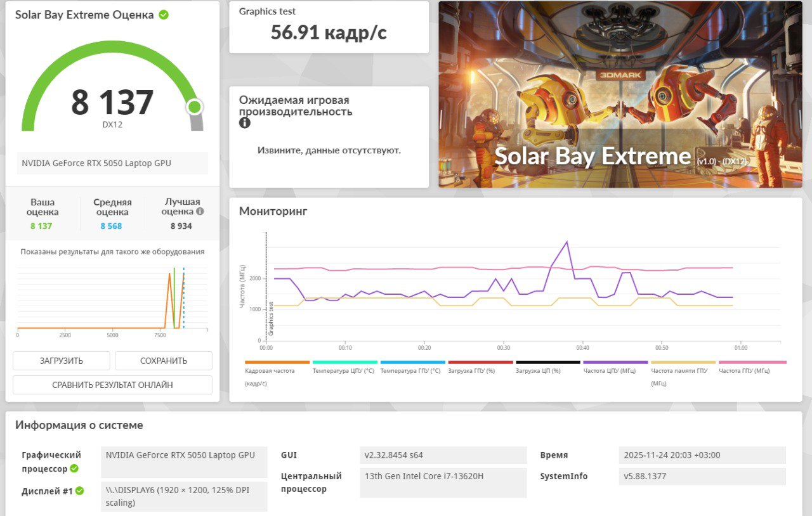Click the green checkmark next to Дисплей #1
Screen dimensions: 812x516
tap(80, 490)
